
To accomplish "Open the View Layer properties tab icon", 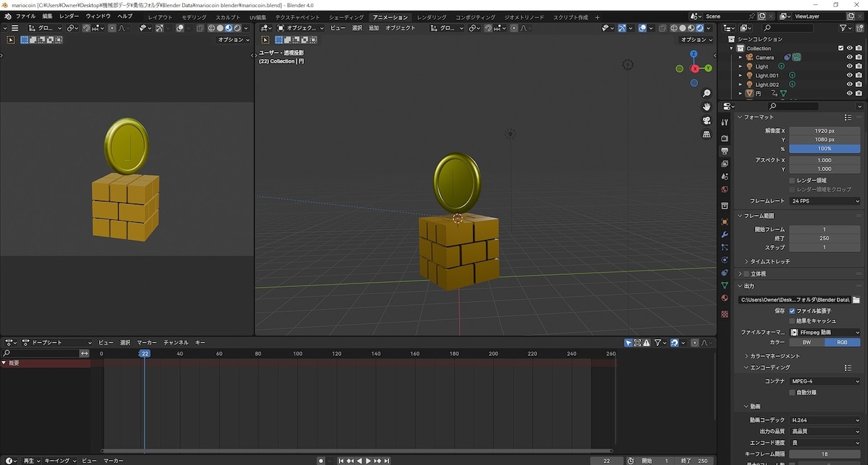I will (x=724, y=164).
